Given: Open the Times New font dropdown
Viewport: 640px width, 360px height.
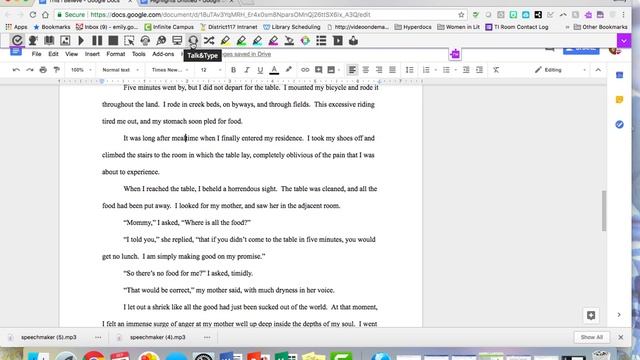Looking at the screenshot, I should pyautogui.click(x=170, y=70).
